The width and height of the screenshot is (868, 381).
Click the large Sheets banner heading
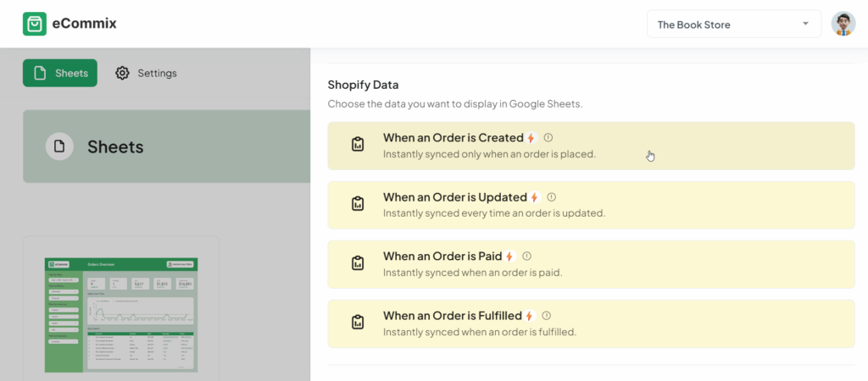pyautogui.click(x=115, y=146)
